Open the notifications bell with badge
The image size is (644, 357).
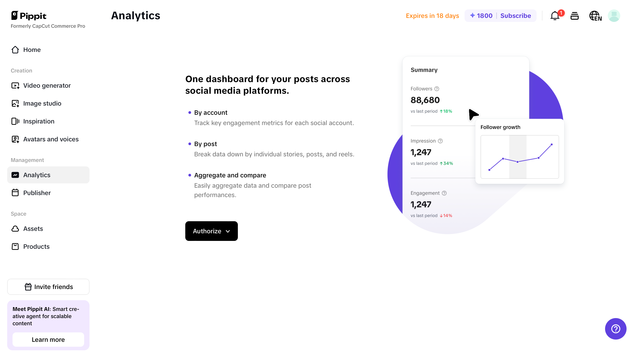point(555,15)
